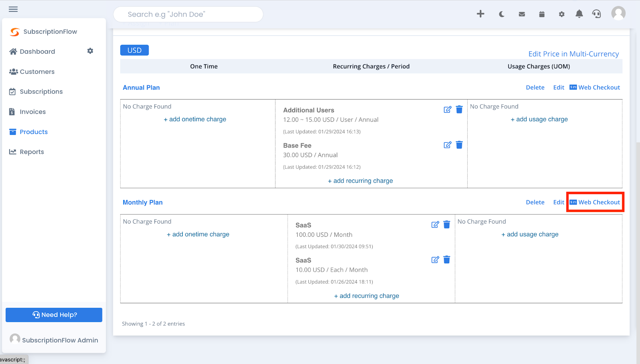The height and width of the screenshot is (364, 640).
Task: Open the notifications bell
Action: pyautogui.click(x=579, y=14)
